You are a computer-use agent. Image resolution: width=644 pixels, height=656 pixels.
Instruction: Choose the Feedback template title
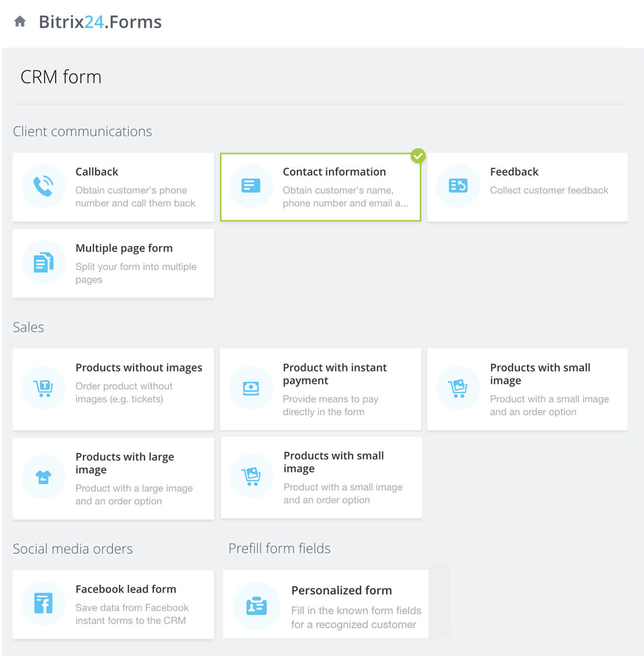(514, 172)
